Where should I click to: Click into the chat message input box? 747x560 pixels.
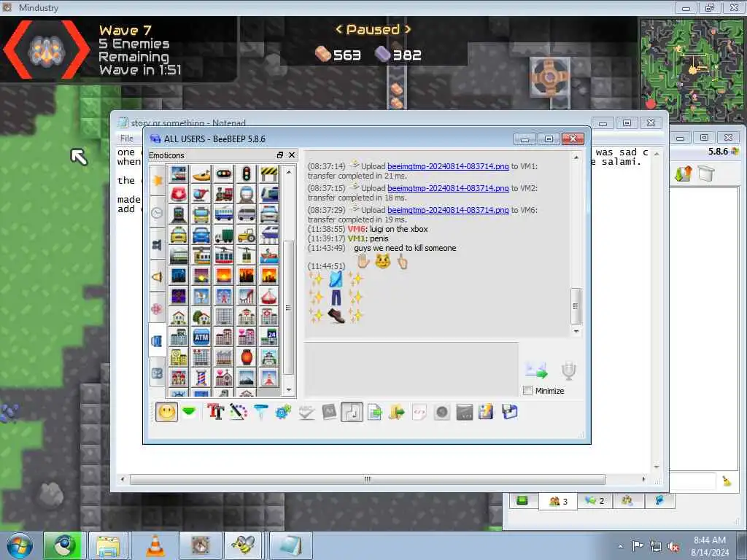tap(411, 368)
